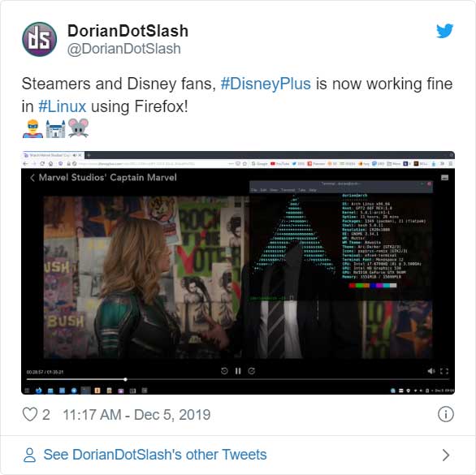Open the DorianDotSlash display name

[x=128, y=31]
